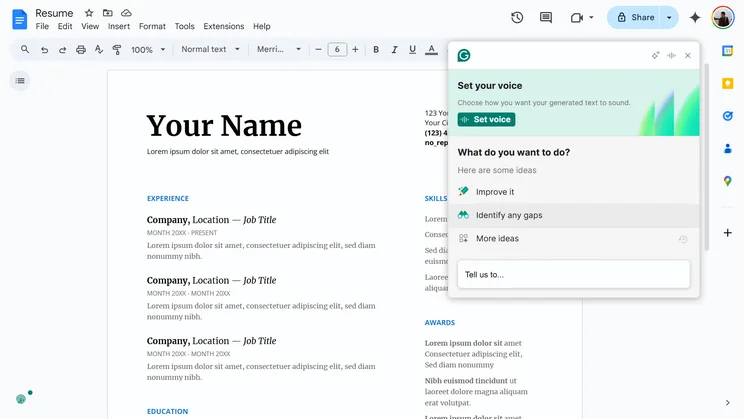Click the Resume document title

click(x=54, y=13)
